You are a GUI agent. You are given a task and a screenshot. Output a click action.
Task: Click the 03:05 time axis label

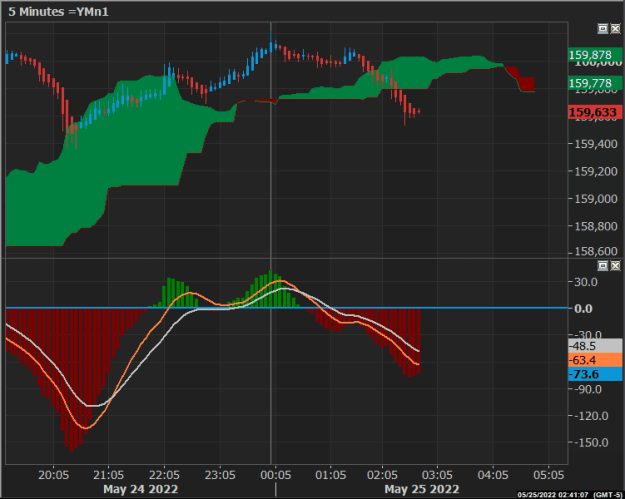click(x=437, y=475)
